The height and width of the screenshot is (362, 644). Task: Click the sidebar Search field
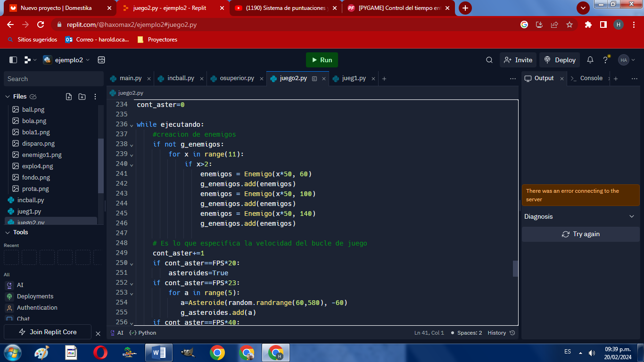pyautogui.click(x=53, y=79)
